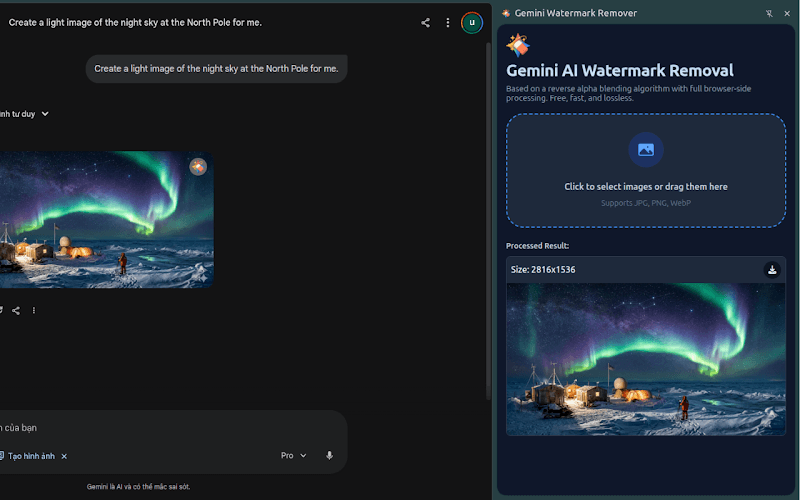Remove the "Tạo hình ảnh" tool chip
The height and width of the screenshot is (500, 800).
point(64,456)
